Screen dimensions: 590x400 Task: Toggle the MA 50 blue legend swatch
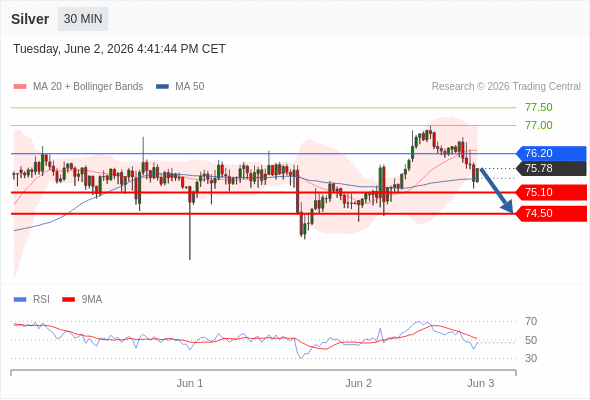click(x=162, y=87)
